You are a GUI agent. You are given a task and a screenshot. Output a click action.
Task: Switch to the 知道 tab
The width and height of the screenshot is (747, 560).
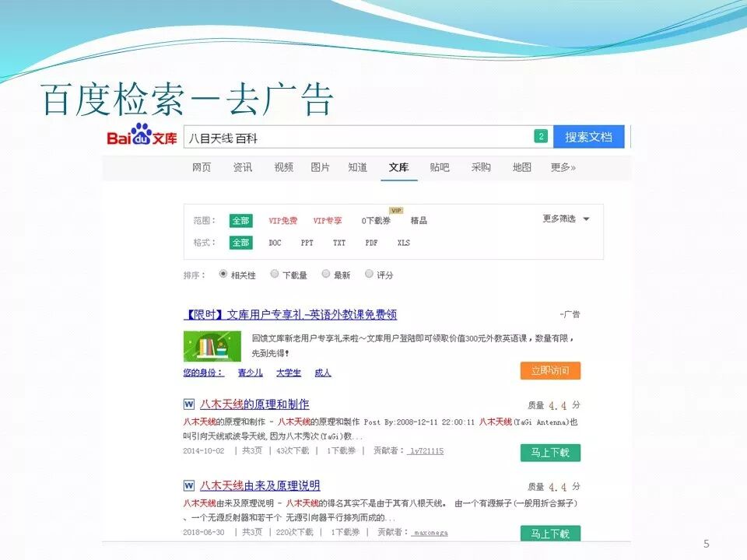click(x=357, y=167)
